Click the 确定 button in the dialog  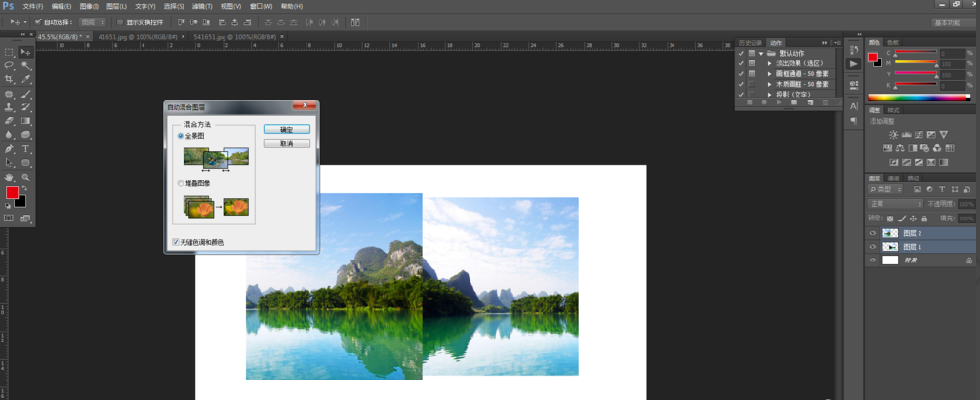click(x=286, y=129)
